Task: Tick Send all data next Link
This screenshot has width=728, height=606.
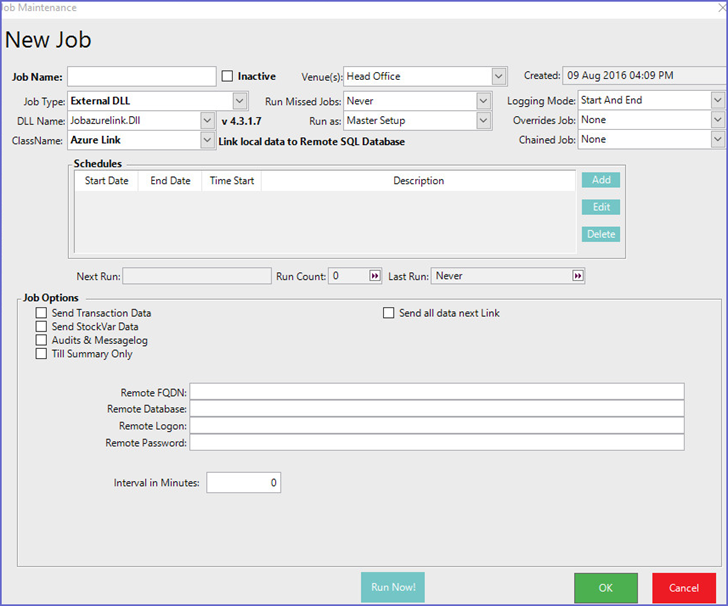Action: pyautogui.click(x=389, y=313)
